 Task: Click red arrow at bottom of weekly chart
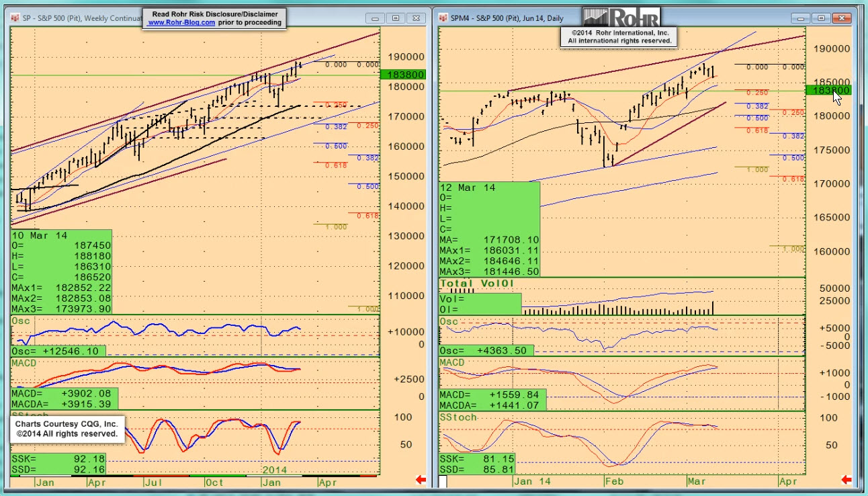(x=421, y=479)
